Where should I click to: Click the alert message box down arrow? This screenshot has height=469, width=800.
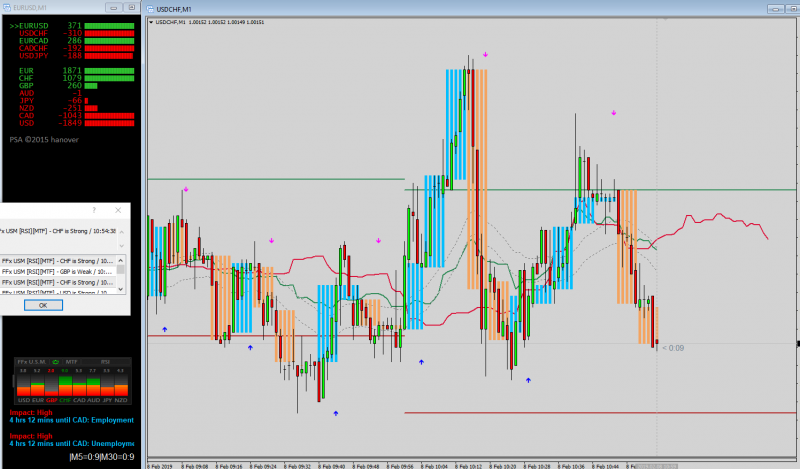[121, 245]
